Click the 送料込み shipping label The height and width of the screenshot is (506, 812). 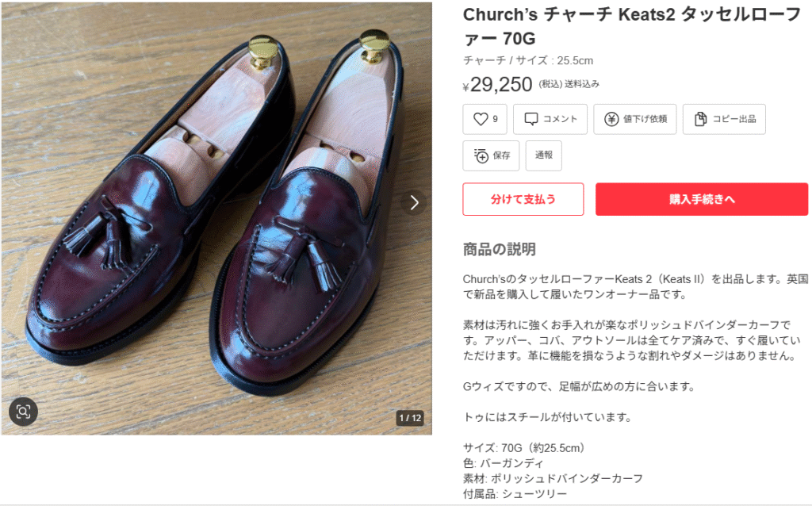(582, 84)
